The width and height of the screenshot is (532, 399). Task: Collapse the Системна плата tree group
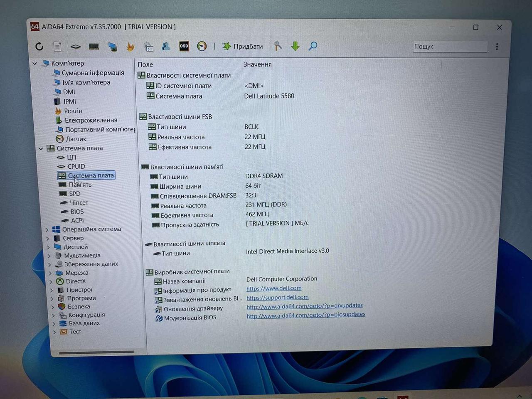point(41,148)
